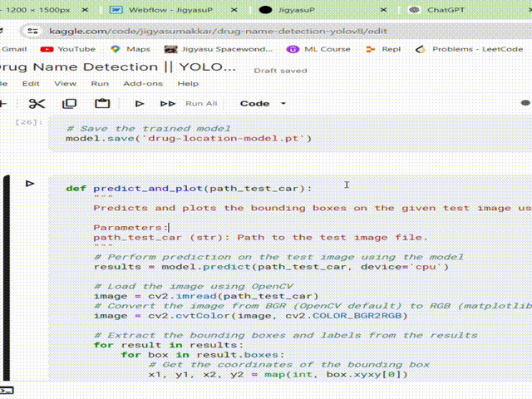
Task: Close the JigyasuP tab
Action: (x=383, y=10)
